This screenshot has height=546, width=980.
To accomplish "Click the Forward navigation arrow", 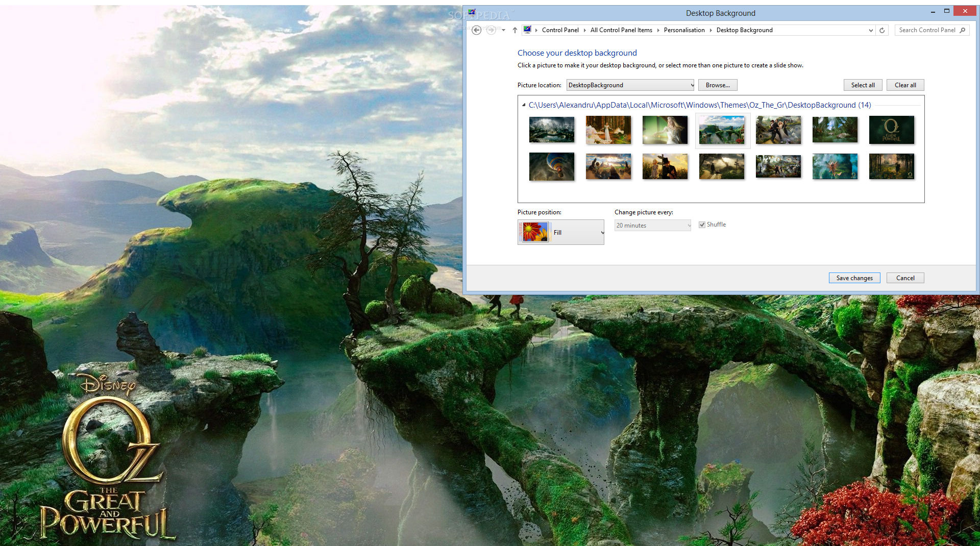I will [491, 30].
